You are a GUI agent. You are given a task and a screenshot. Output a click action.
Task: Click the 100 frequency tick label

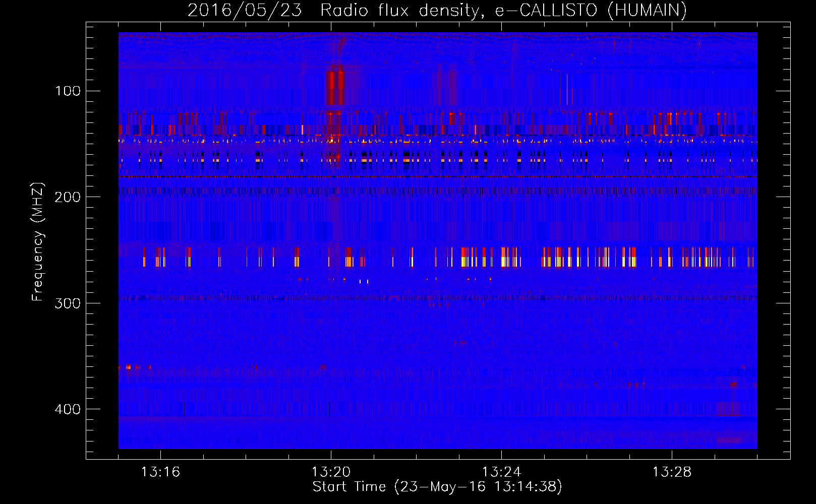(x=68, y=91)
